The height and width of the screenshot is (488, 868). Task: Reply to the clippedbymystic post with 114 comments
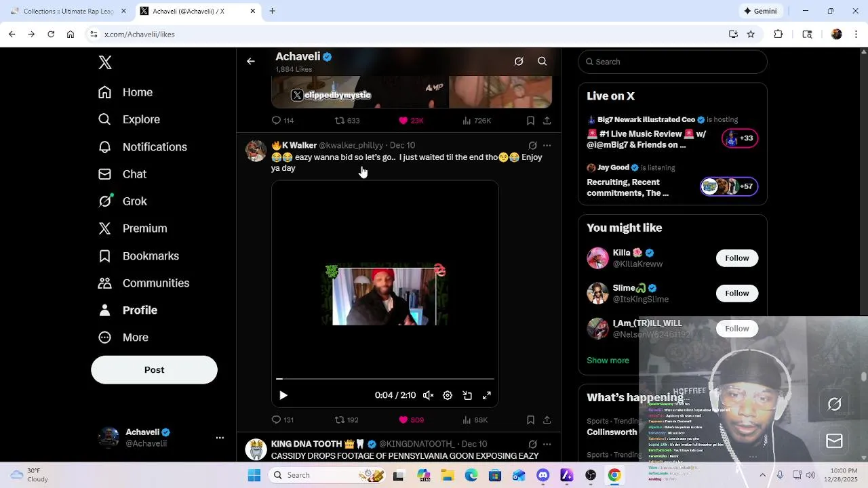282,121
